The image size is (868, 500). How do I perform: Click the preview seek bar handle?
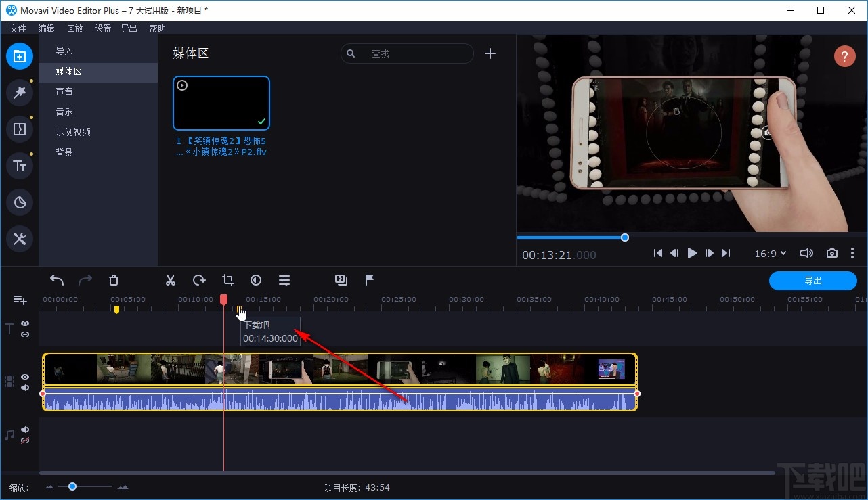625,237
